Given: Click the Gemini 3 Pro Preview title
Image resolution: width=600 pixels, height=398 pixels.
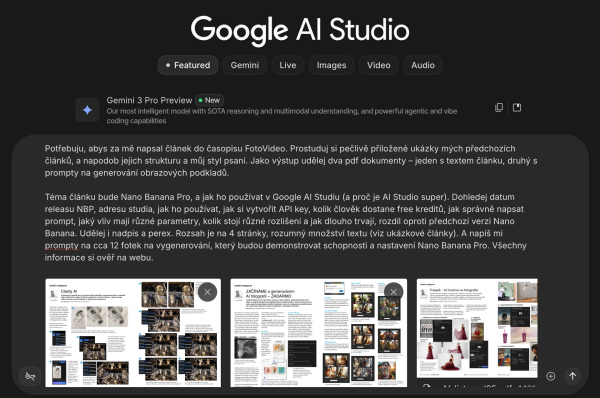Looking at the screenshot, I should [149, 100].
